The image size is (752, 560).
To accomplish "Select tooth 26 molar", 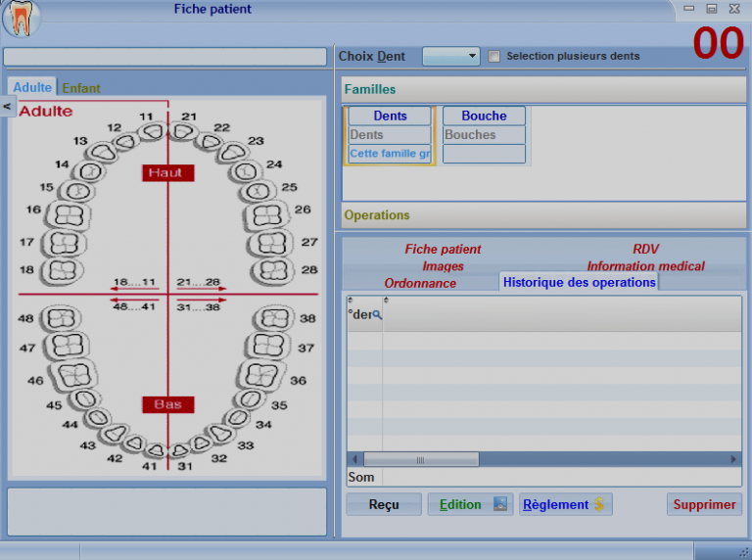I will point(267,215).
